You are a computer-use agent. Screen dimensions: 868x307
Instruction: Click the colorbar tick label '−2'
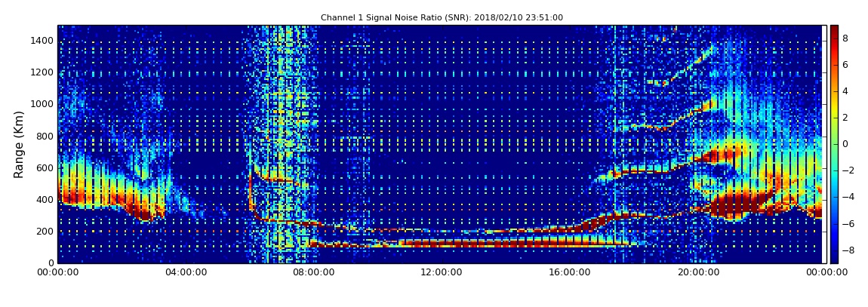(x=848, y=170)
